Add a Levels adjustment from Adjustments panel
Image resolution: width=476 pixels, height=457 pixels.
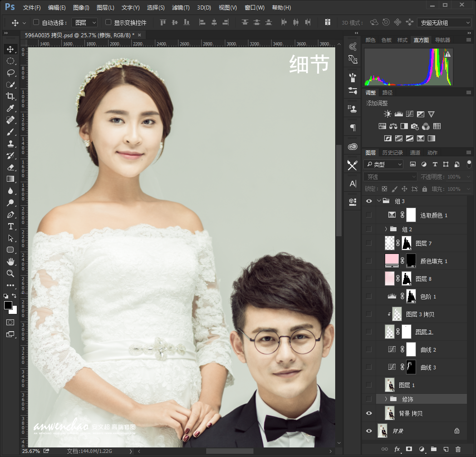click(x=399, y=114)
